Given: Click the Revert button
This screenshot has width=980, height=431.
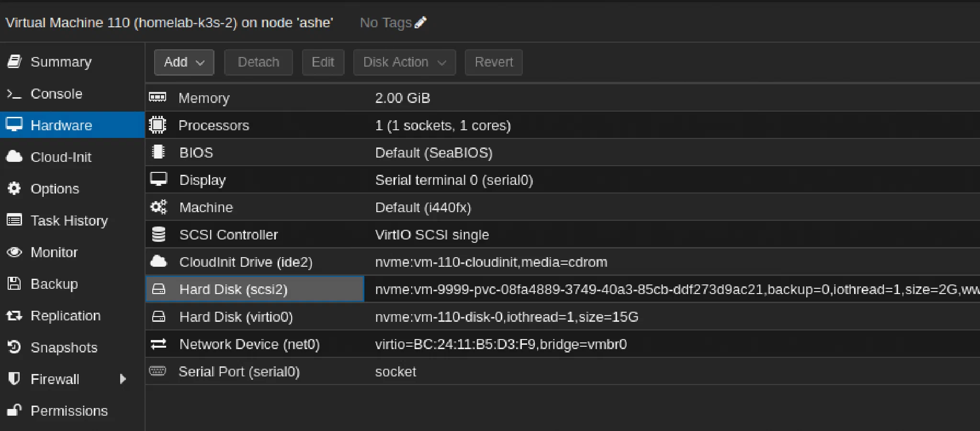Looking at the screenshot, I should [x=493, y=62].
